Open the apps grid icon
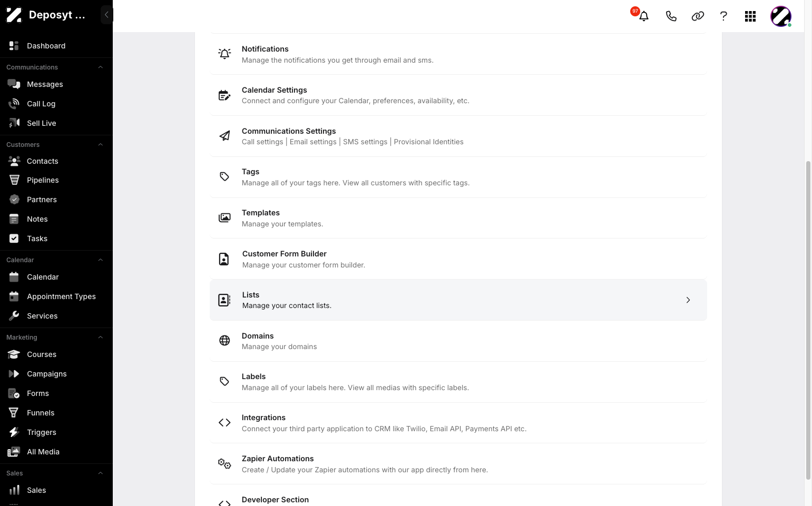The image size is (812, 506). click(x=750, y=16)
